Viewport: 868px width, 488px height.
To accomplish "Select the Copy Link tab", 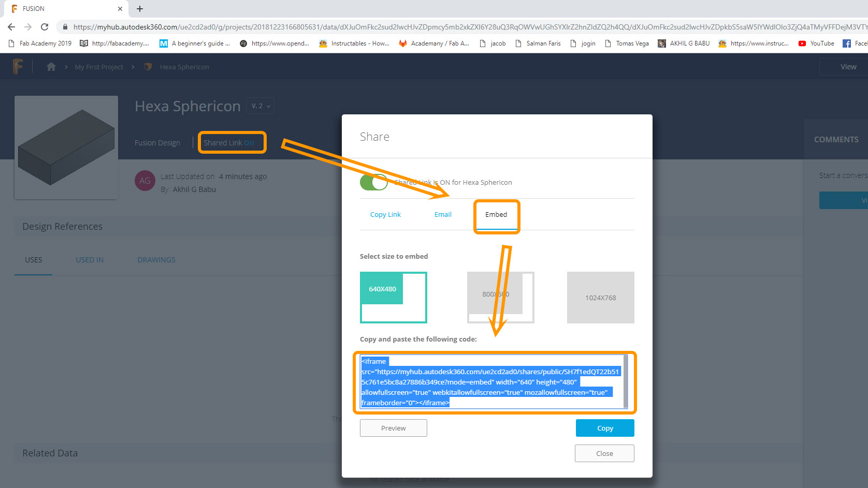I will [x=385, y=215].
